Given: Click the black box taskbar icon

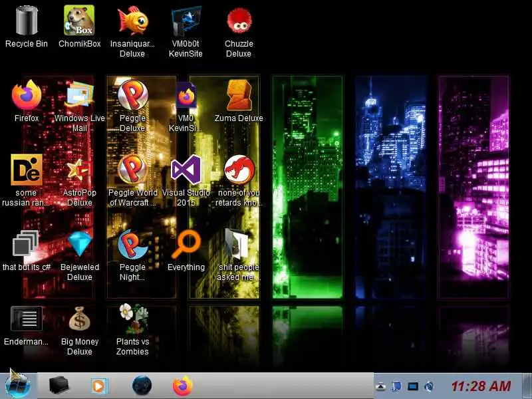Looking at the screenshot, I should [x=59, y=386].
